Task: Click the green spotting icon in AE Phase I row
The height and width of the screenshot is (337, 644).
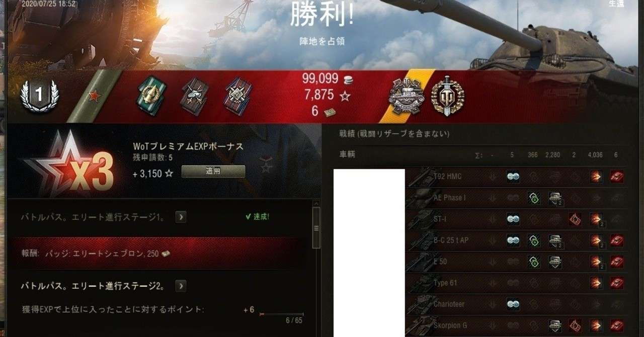Action: tap(534, 198)
